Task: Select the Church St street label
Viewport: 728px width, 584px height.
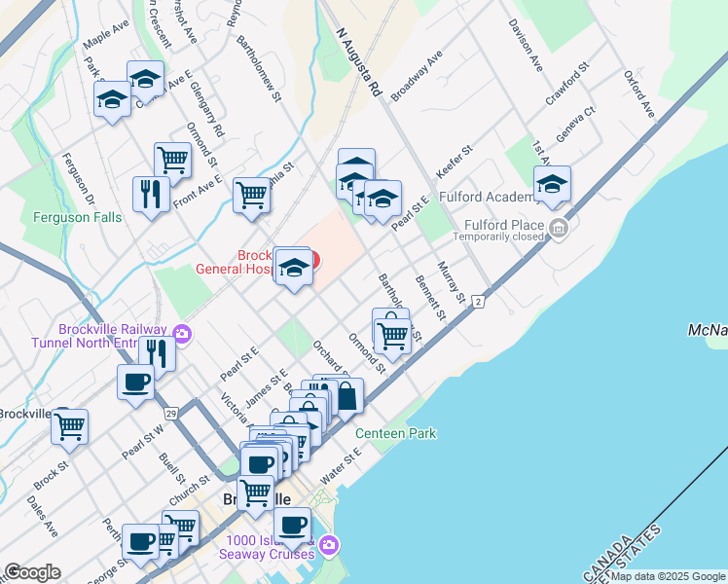Action: pos(190,491)
